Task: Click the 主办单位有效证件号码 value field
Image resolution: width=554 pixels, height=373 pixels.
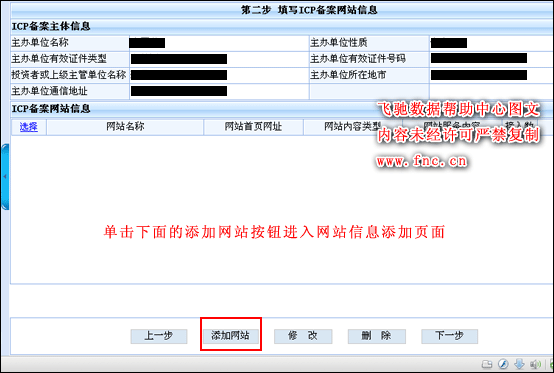Action: [x=491, y=59]
